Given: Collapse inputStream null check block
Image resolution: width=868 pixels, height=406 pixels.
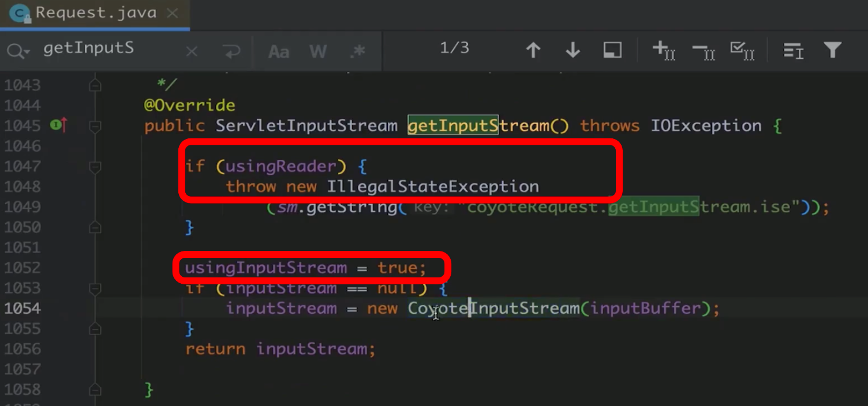Looking at the screenshot, I should (95, 288).
